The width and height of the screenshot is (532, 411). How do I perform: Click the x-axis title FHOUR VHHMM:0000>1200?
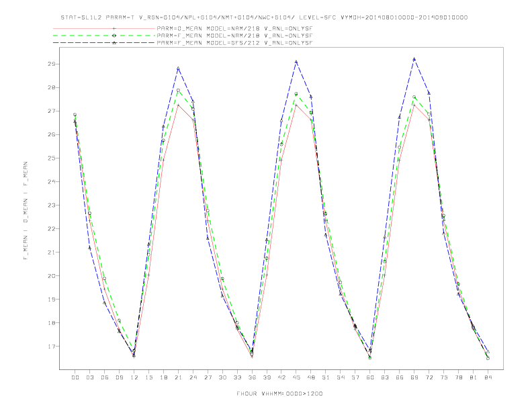[x=279, y=394]
